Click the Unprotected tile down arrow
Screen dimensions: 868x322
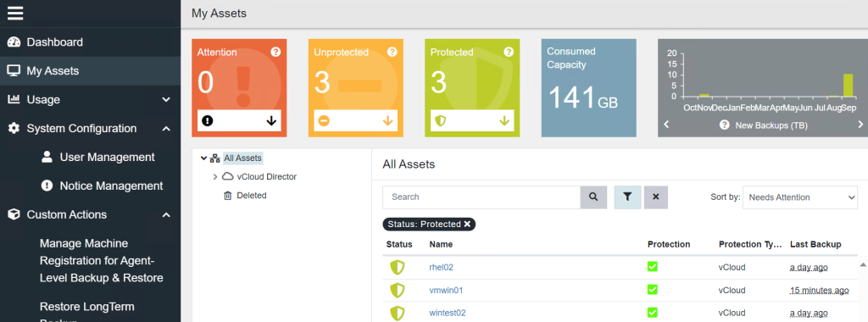coord(387,120)
